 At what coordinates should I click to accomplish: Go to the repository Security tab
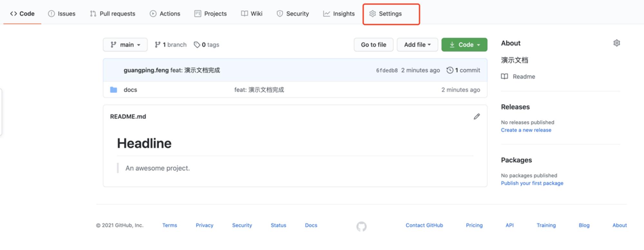point(293,14)
